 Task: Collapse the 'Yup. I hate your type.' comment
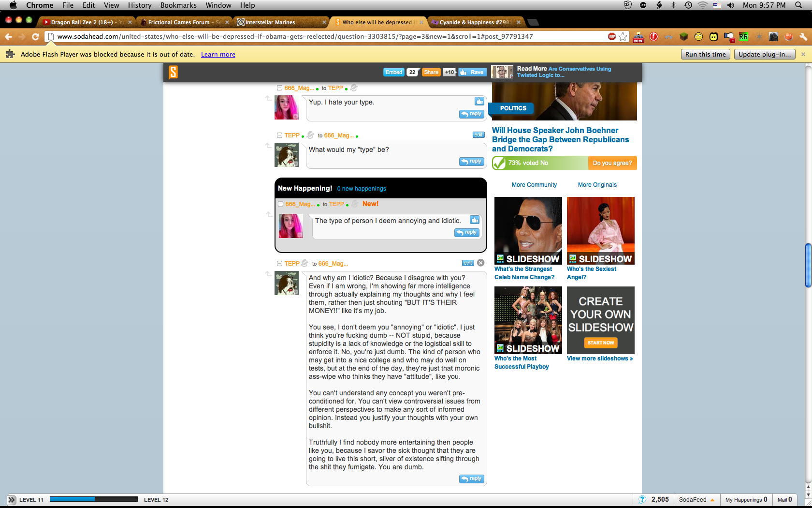tap(279, 88)
